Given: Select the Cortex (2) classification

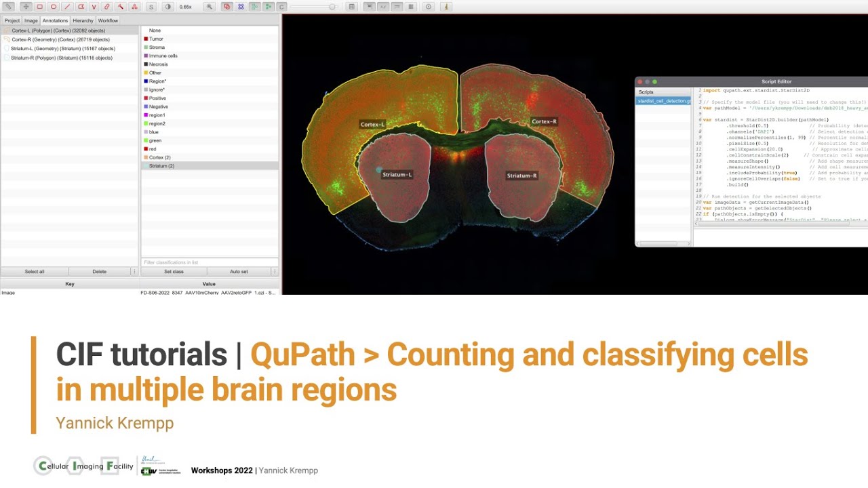Looking at the screenshot, I should (210, 157).
